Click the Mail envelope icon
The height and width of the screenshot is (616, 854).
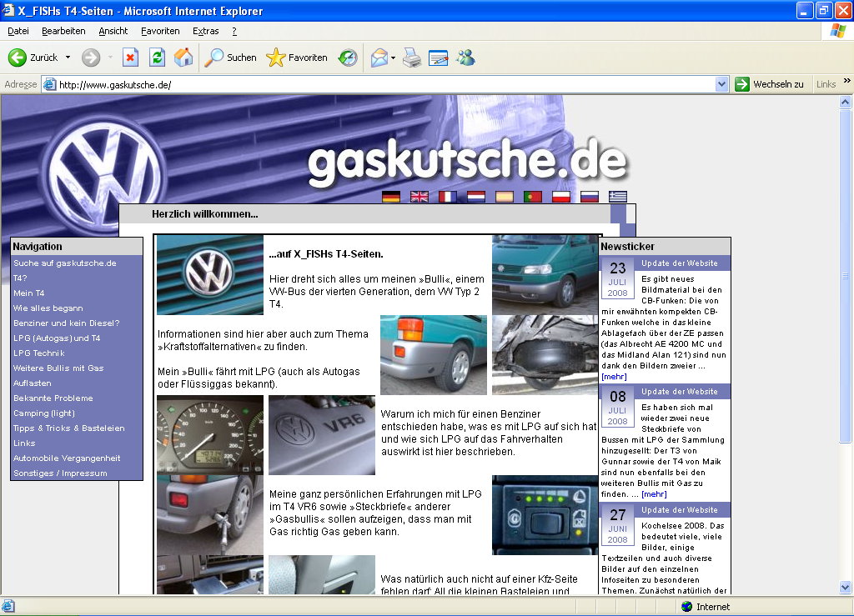(379, 58)
